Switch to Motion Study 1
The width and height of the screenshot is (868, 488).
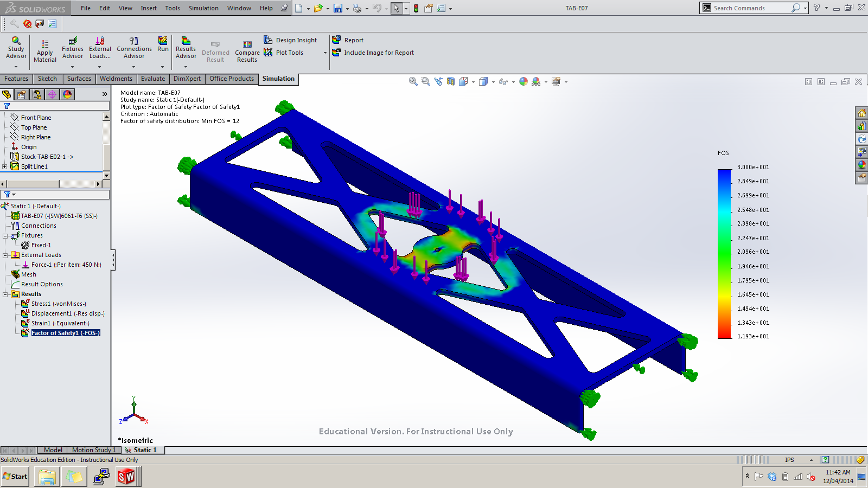tap(93, 450)
